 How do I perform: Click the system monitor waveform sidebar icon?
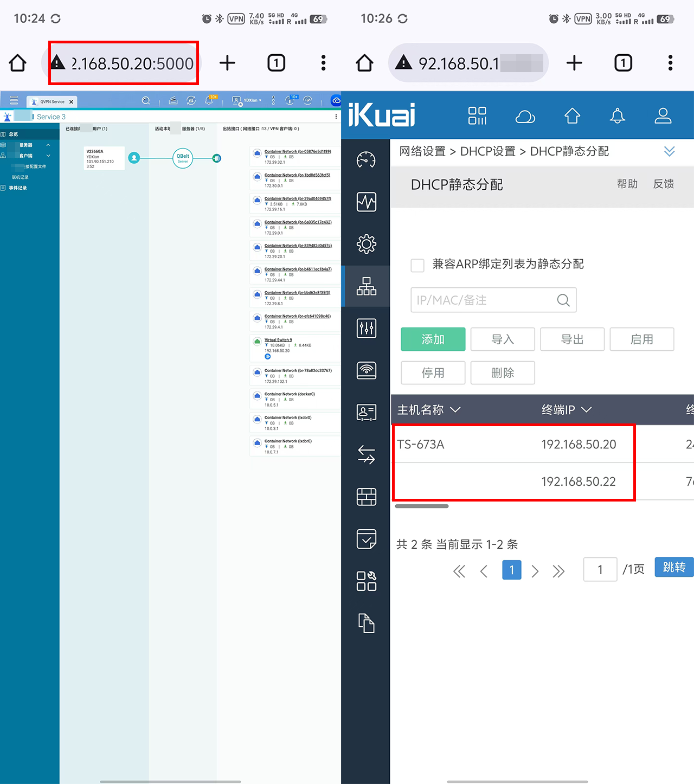367,202
